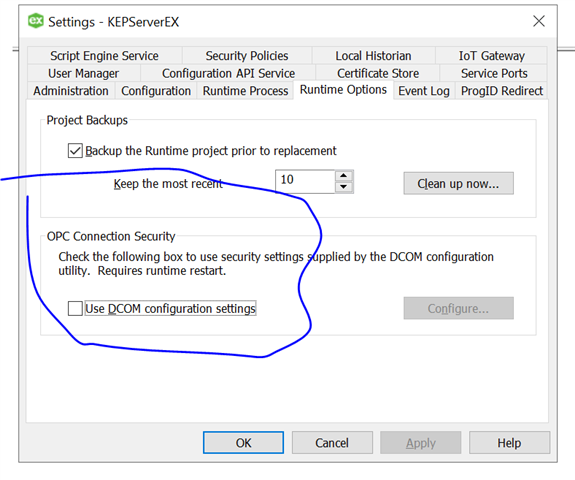This screenshot has width=575, height=480.
Task: Switch to the Certificate Store tab
Action: pyautogui.click(x=378, y=73)
